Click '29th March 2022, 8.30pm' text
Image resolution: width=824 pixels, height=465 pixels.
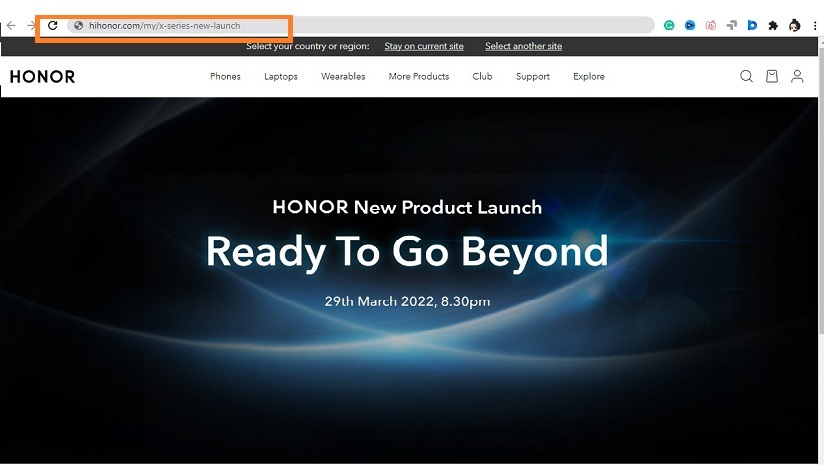click(407, 302)
